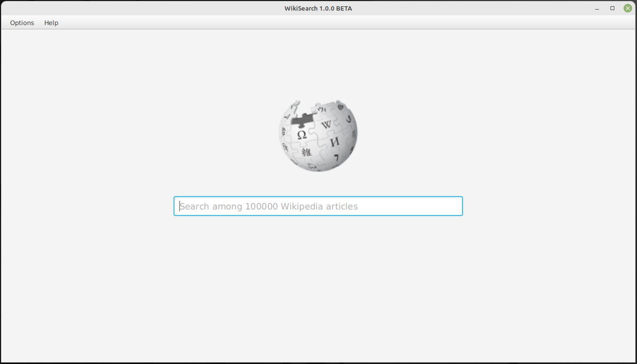This screenshot has height=364, width=637.
Task: Close the WikiSearch window
Action: (x=628, y=8)
